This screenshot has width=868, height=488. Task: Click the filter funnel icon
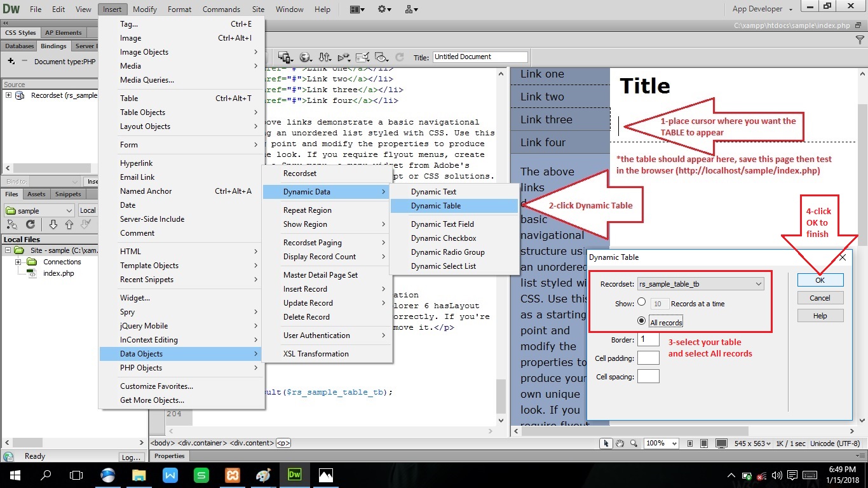(860, 39)
